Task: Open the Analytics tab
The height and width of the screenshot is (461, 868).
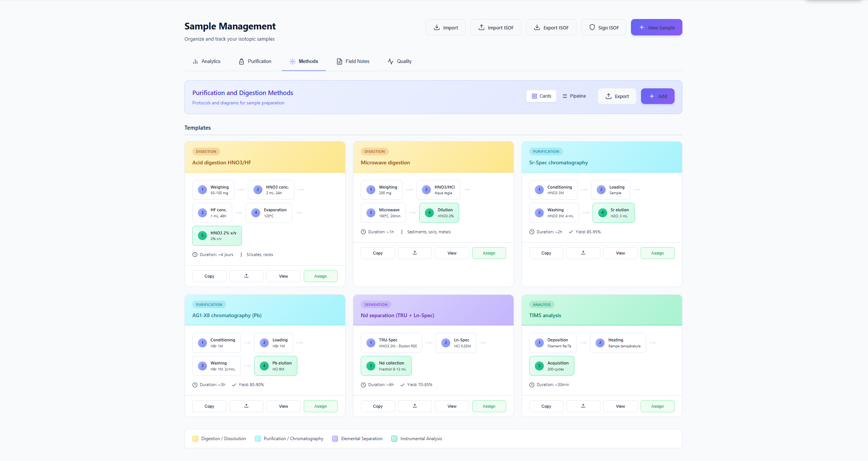Action: [x=206, y=61]
